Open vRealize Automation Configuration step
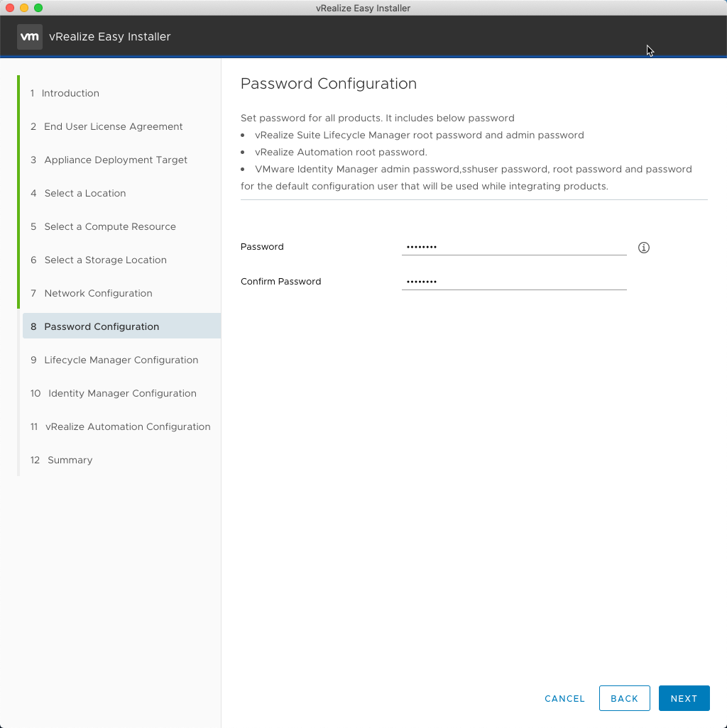 128,426
